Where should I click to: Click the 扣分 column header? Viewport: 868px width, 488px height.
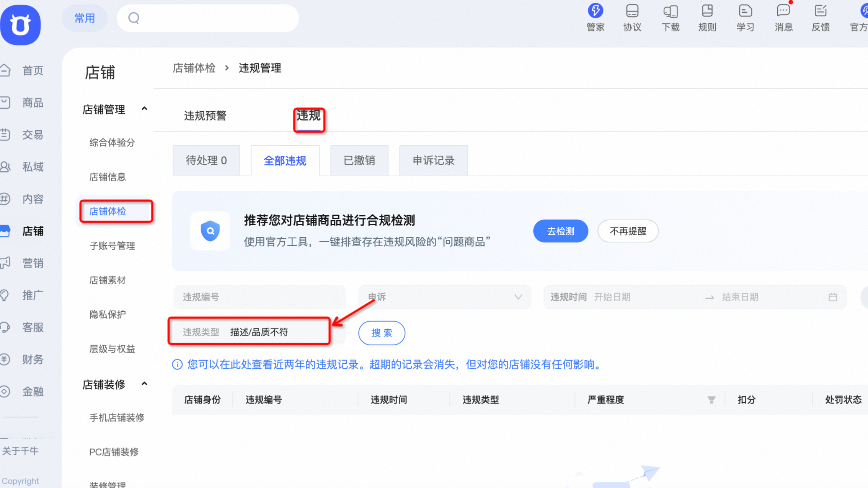tap(747, 400)
